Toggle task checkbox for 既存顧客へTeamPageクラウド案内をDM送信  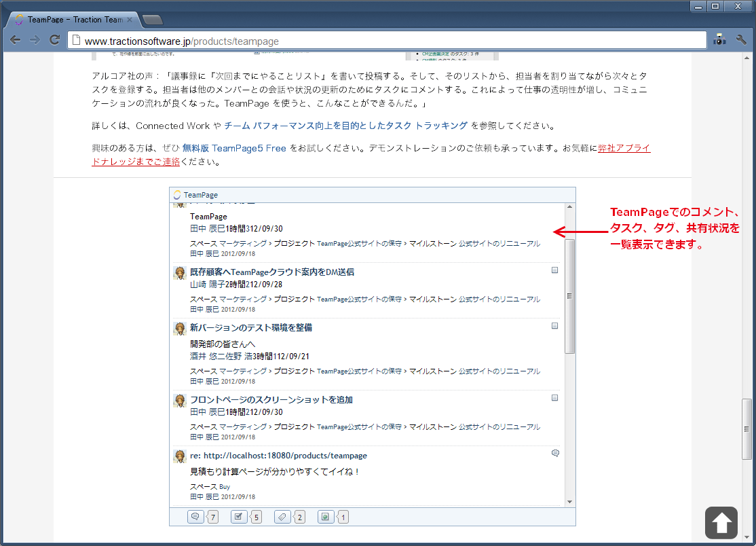tap(555, 270)
